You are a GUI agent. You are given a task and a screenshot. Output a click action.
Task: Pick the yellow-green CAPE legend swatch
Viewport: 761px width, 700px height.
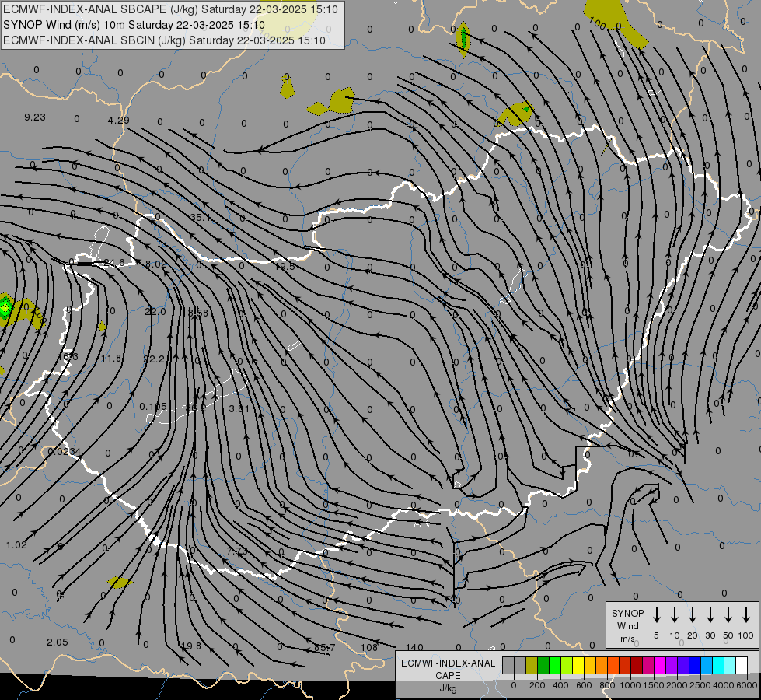(567, 666)
